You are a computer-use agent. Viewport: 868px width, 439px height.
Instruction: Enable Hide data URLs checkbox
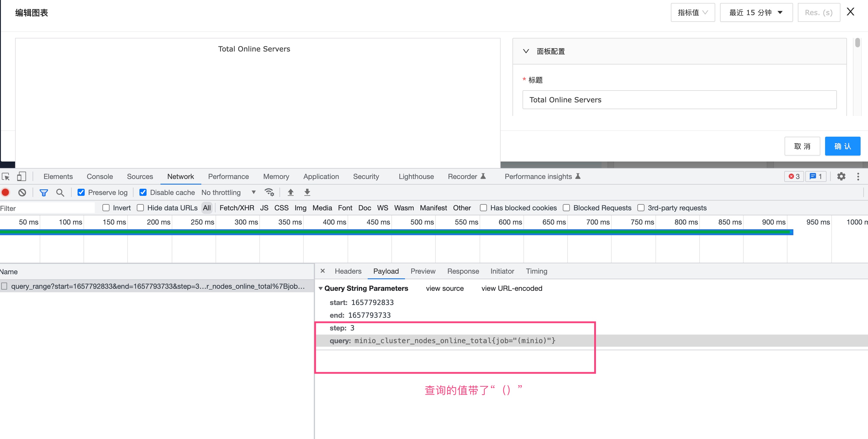point(140,208)
